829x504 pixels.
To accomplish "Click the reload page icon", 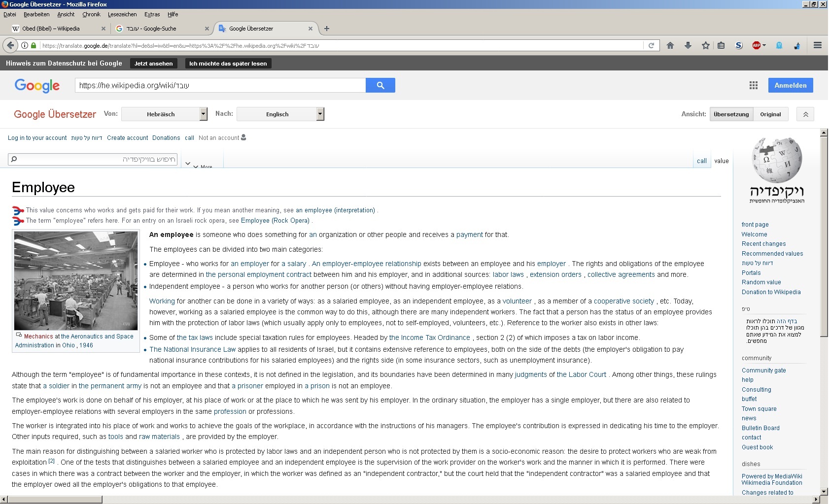I will tap(651, 45).
